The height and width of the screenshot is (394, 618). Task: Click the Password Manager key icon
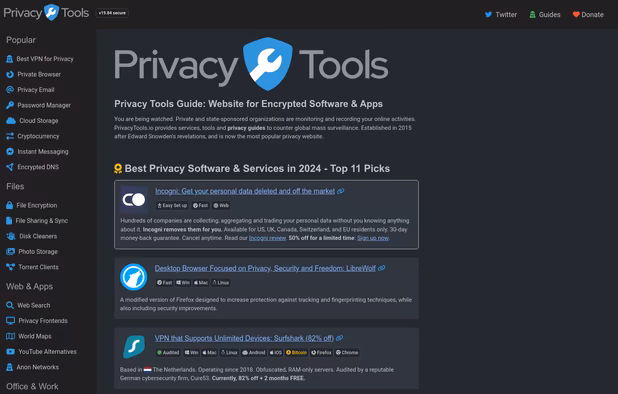(x=10, y=105)
